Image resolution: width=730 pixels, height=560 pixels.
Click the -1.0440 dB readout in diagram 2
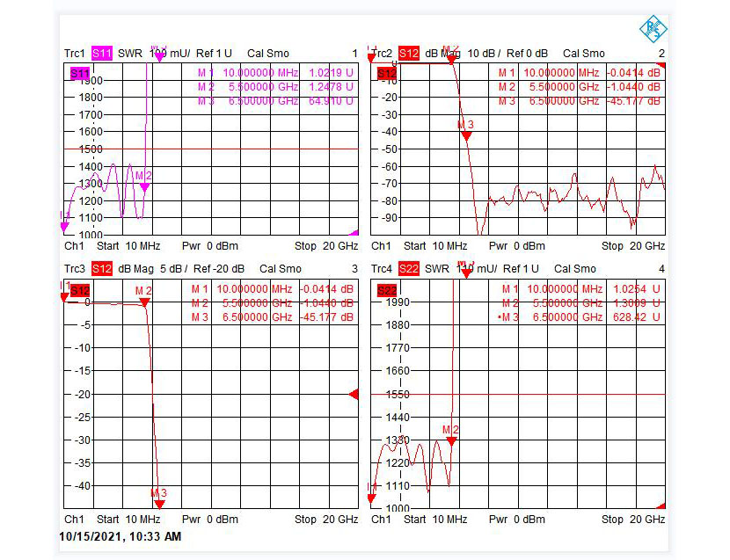point(633,87)
